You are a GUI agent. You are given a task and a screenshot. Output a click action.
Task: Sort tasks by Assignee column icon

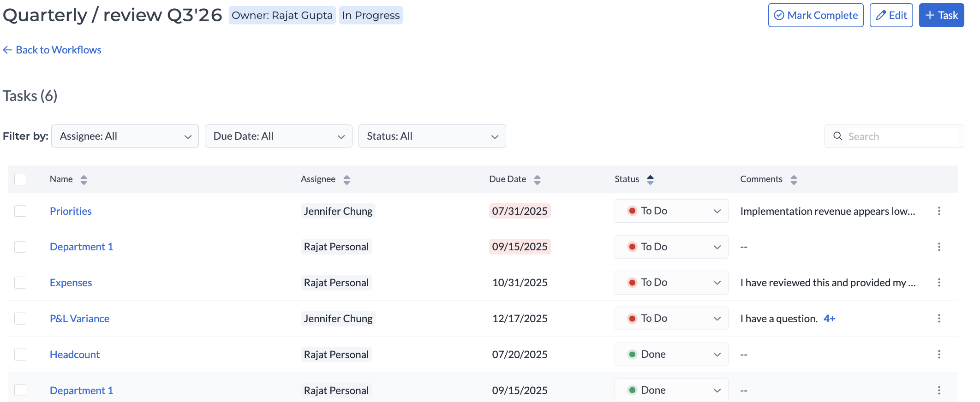(x=347, y=179)
